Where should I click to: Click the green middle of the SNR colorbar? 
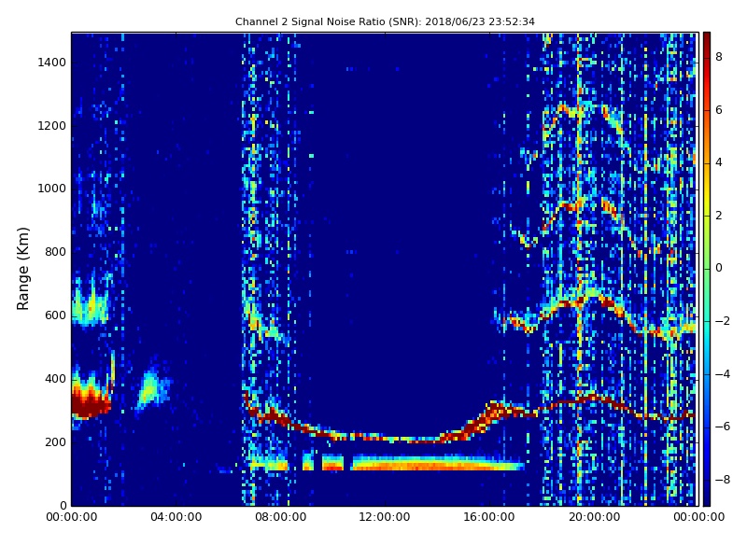pos(707,269)
